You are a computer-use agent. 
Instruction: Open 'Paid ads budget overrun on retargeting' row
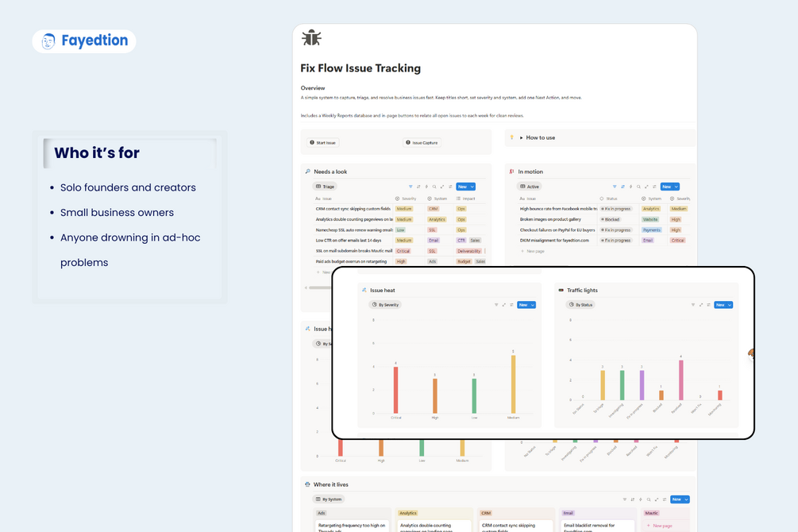351,261
